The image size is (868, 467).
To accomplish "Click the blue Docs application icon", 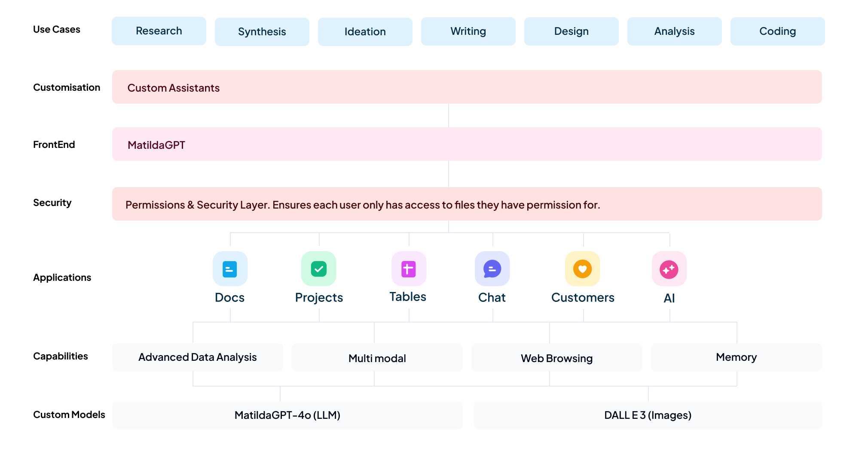I will pyautogui.click(x=230, y=269).
